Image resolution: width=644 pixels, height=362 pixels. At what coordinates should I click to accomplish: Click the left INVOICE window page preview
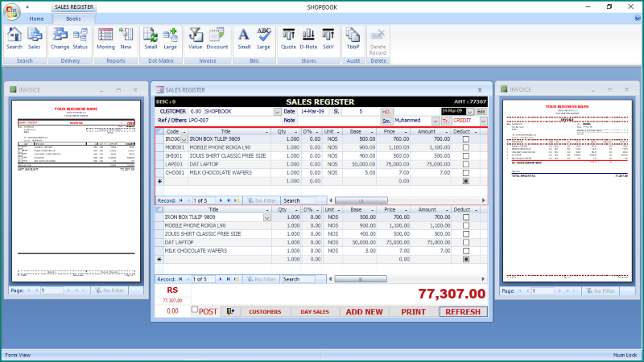[76, 191]
